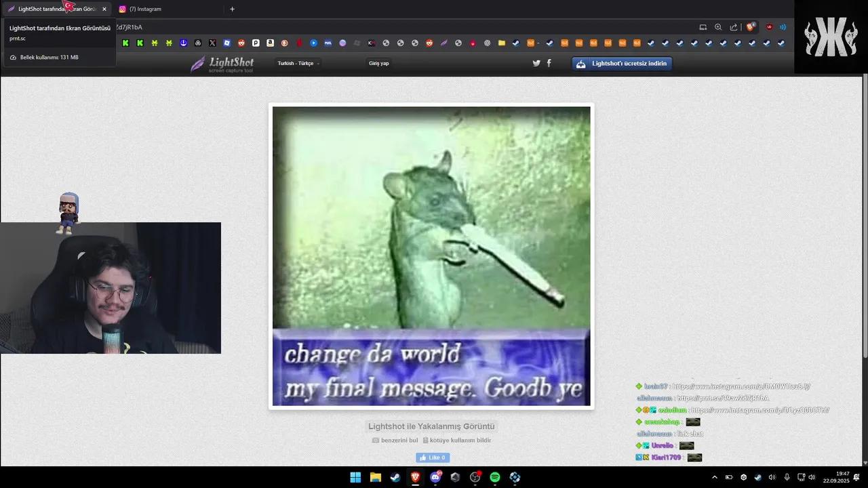Viewport: 868px width, 488px height.
Task: Open the Roblox bookmark icon
Action: 227,43
